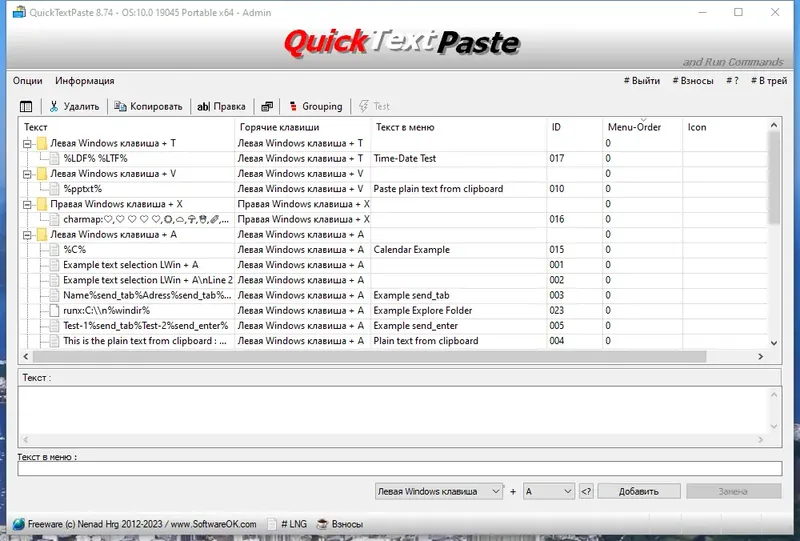Click list vertical scrollbar up arrow

[x=774, y=125]
